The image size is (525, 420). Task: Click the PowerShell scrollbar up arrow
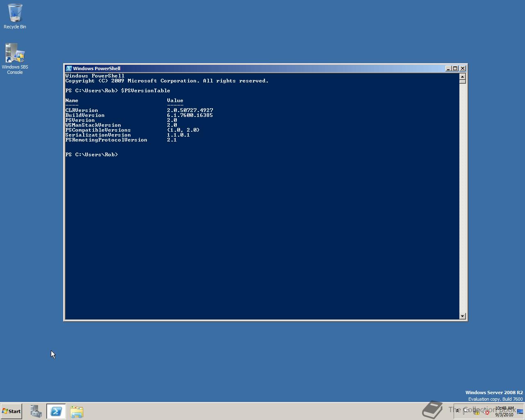(463, 76)
